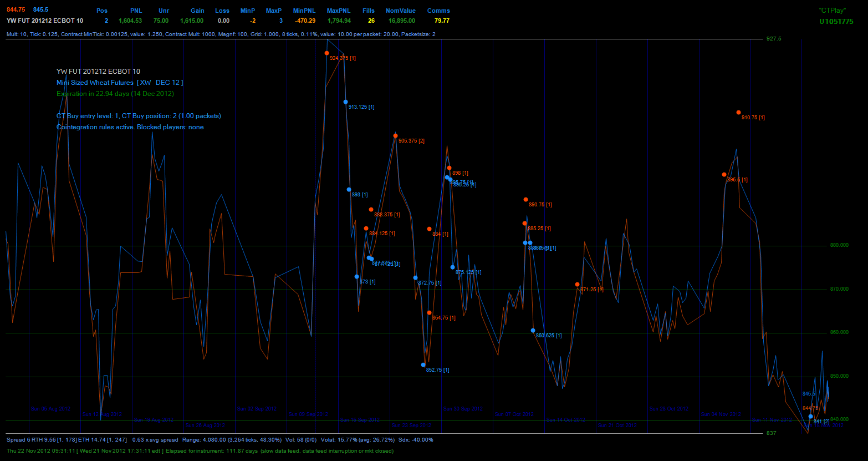Click the Expiration in 22.94 days line

pyautogui.click(x=115, y=94)
